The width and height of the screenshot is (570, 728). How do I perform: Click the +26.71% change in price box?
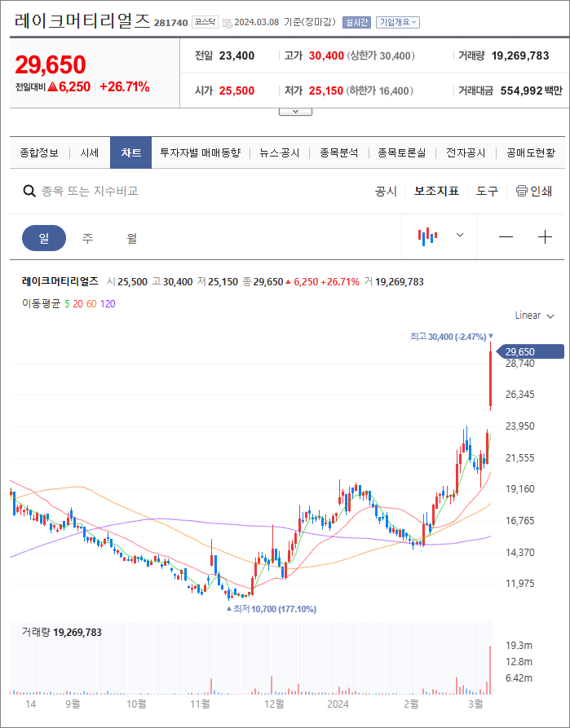pos(125,86)
